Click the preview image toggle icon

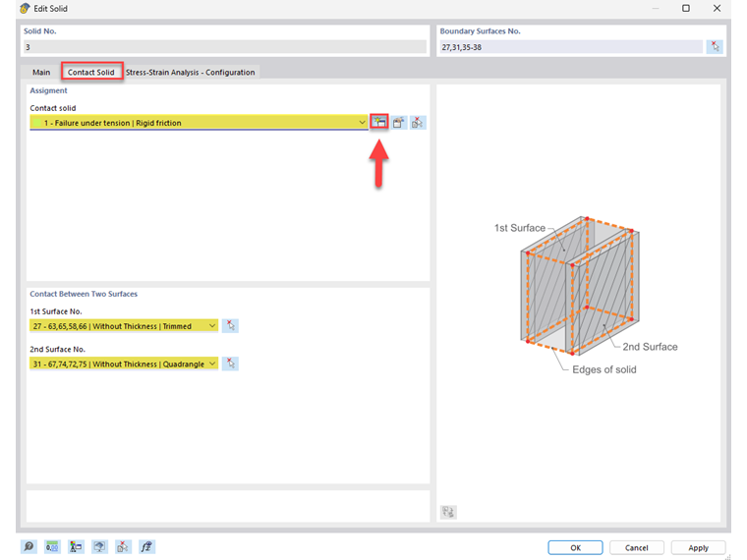448,512
